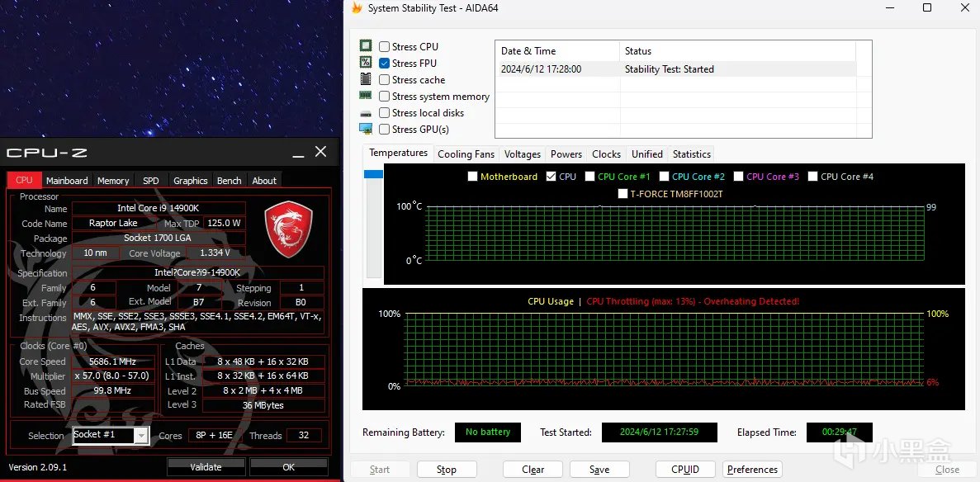
Task: Click the Threads value 32 in CPU-Z
Action: click(304, 436)
